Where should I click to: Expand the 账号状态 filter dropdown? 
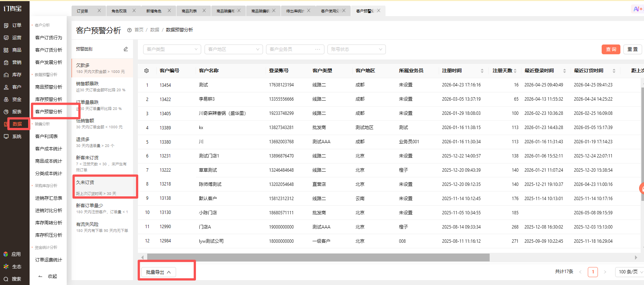[x=357, y=49]
